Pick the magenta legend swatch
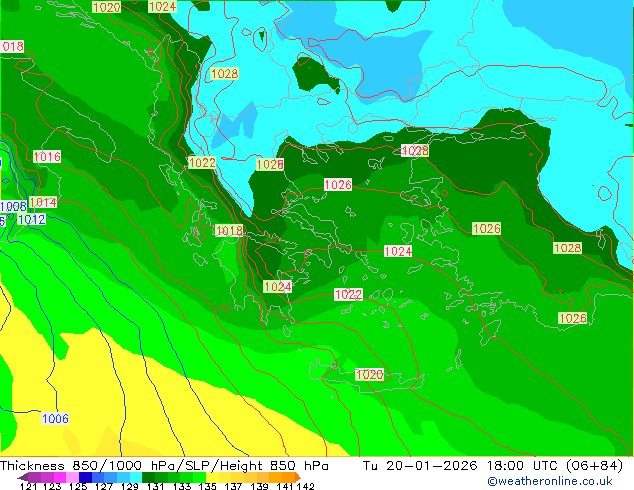Viewport: 634px width, 490px height. (59, 477)
